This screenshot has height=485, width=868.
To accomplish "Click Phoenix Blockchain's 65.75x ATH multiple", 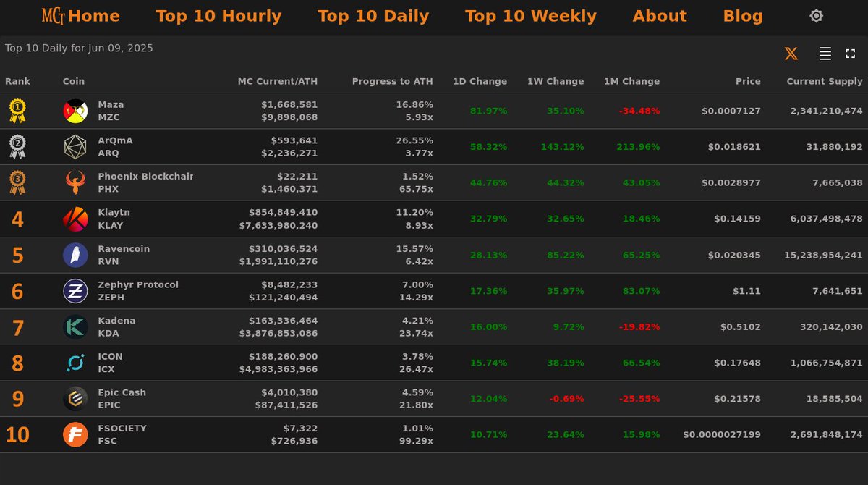I will click(416, 189).
